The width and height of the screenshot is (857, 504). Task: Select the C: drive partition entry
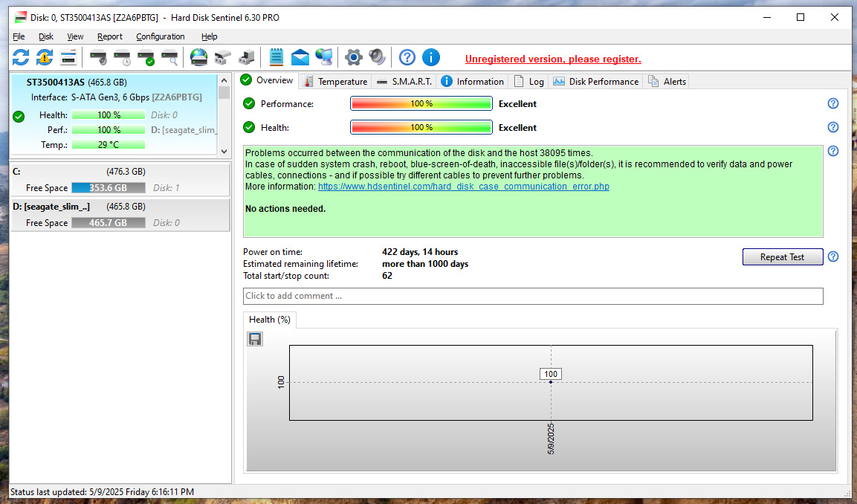click(x=120, y=180)
